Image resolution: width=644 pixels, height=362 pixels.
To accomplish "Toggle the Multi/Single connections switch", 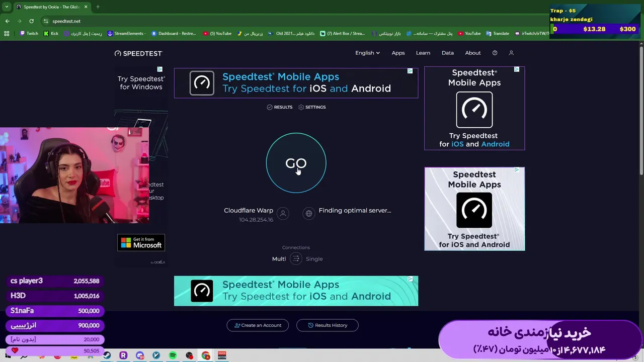I will click(x=296, y=258).
